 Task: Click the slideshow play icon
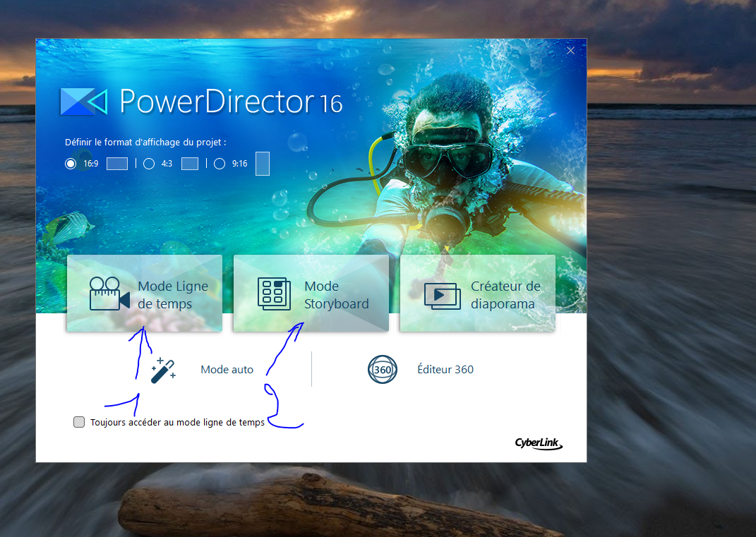[442, 295]
